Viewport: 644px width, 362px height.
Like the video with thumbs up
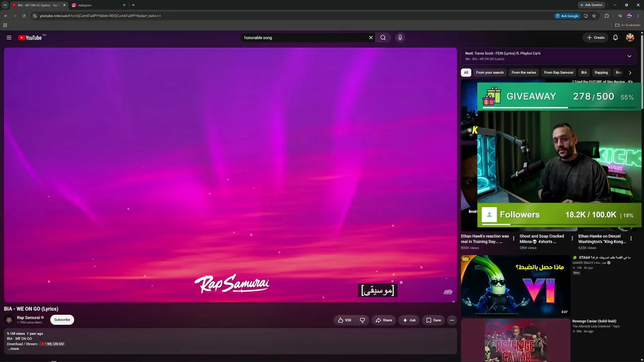tap(345, 320)
